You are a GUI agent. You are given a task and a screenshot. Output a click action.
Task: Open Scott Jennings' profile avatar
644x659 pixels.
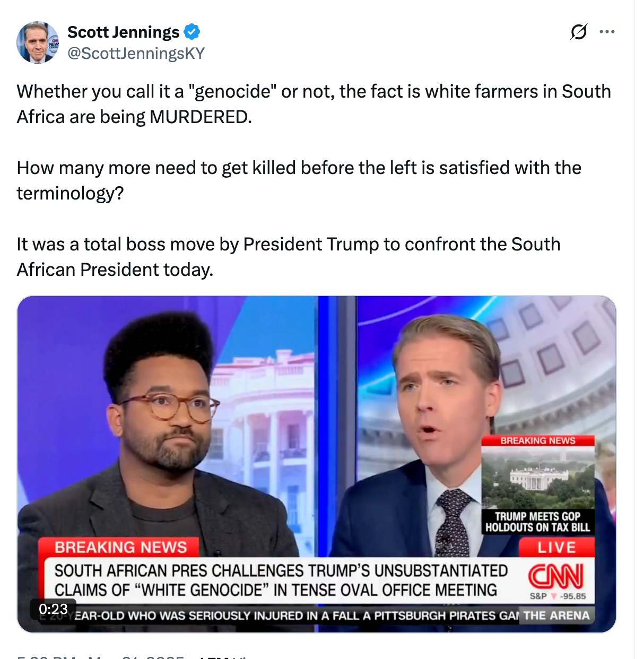point(38,43)
